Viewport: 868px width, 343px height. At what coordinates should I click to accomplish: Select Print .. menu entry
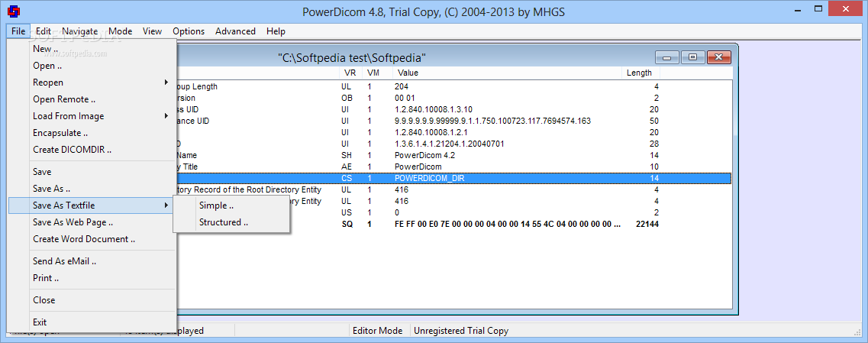(x=92, y=277)
